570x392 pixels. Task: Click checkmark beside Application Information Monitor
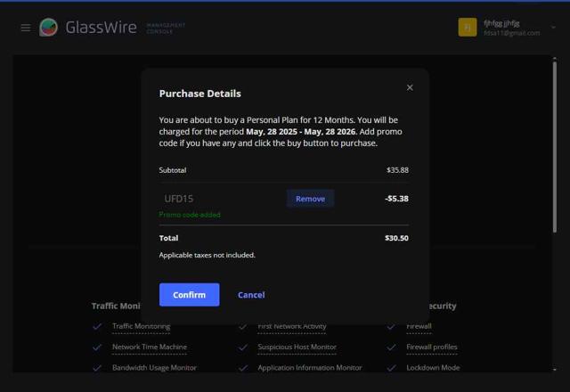click(243, 368)
